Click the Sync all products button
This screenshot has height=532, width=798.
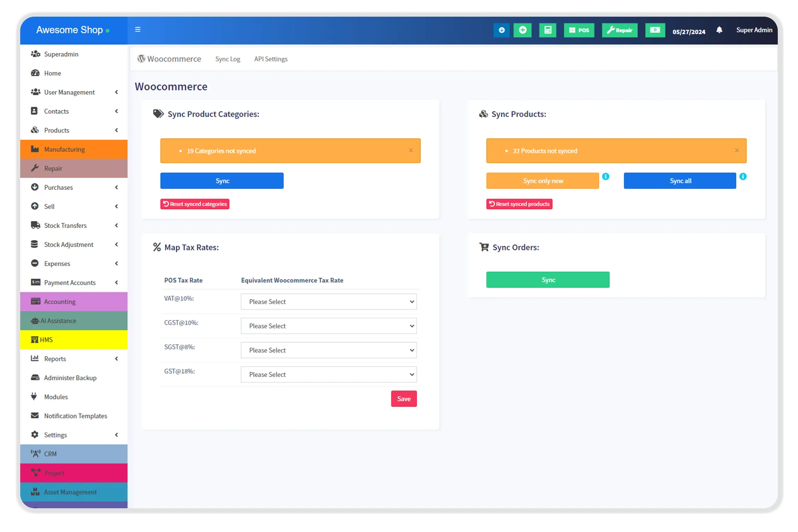[x=680, y=181]
